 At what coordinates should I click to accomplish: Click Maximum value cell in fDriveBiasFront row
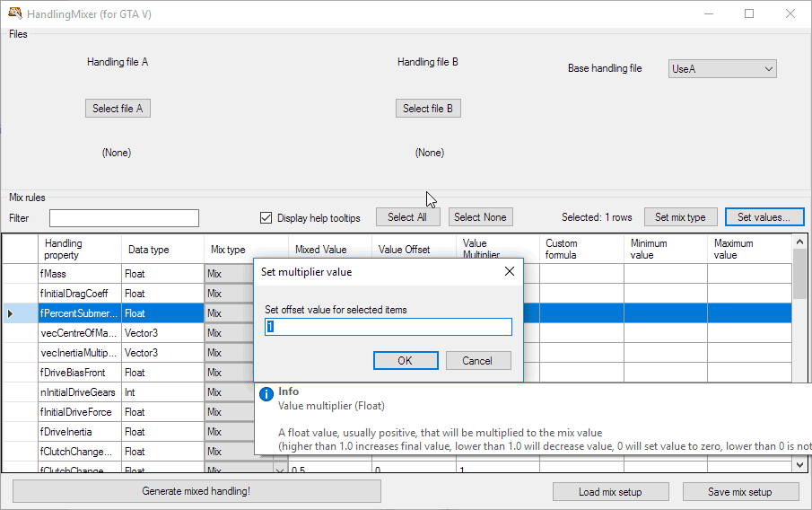click(x=749, y=373)
